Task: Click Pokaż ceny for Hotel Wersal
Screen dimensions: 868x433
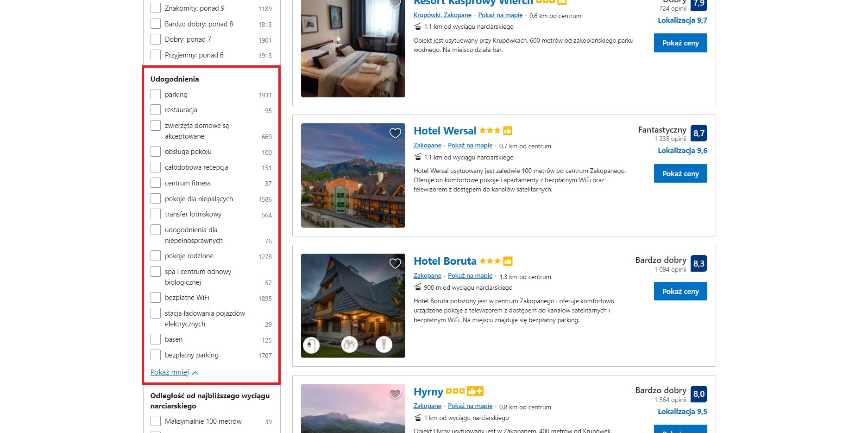Action: pyautogui.click(x=680, y=173)
